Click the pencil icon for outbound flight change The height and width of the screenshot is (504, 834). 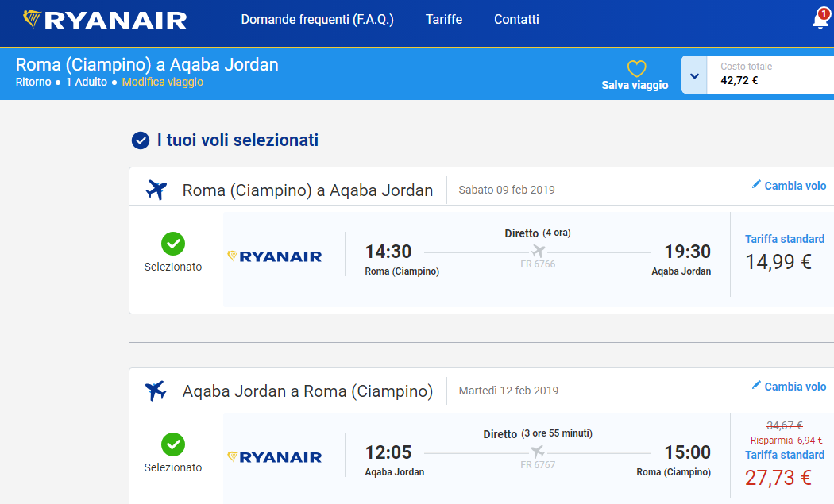pyautogui.click(x=756, y=184)
